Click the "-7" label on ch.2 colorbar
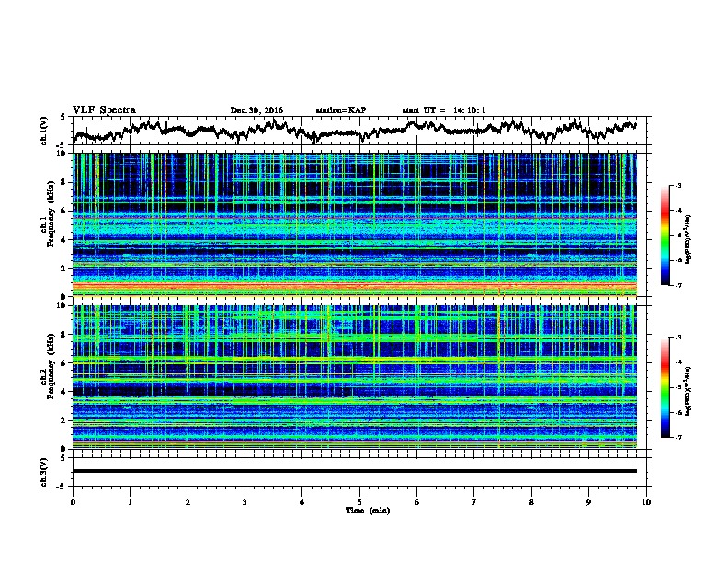728x563 pixels. (678, 437)
